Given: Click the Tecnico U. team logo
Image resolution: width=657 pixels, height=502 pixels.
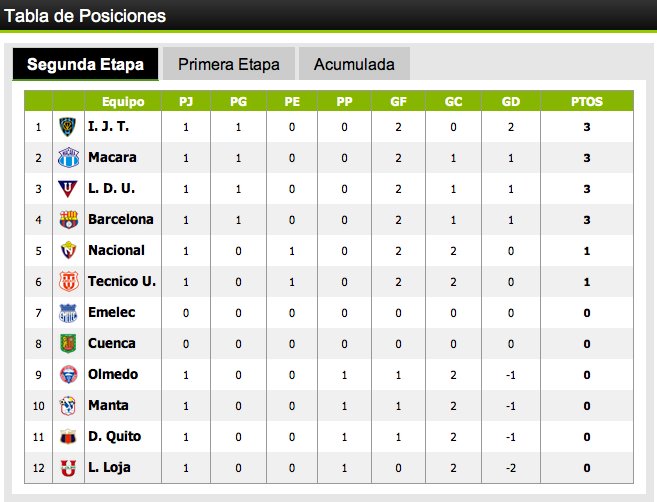Looking at the screenshot, I should [68, 282].
